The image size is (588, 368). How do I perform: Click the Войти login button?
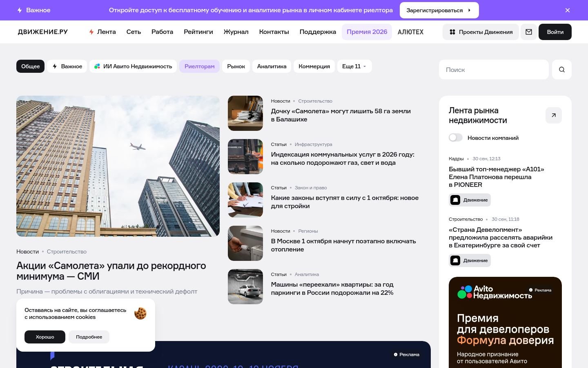click(x=555, y=32)
